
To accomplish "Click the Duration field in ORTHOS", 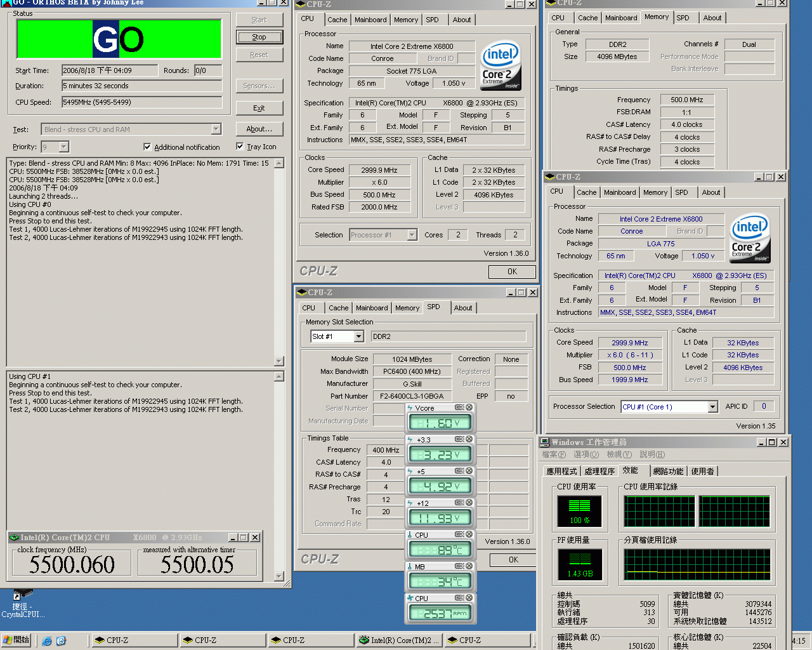I will point(141,86).
